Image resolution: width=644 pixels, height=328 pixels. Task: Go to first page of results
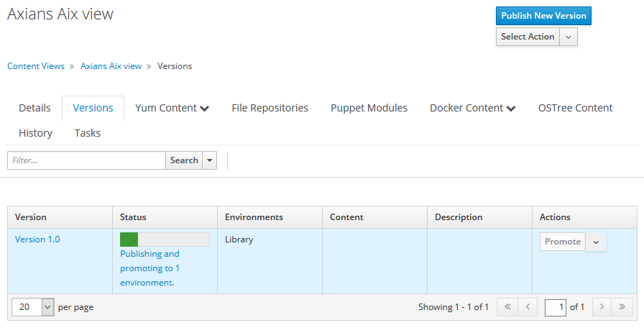[507, 307]
